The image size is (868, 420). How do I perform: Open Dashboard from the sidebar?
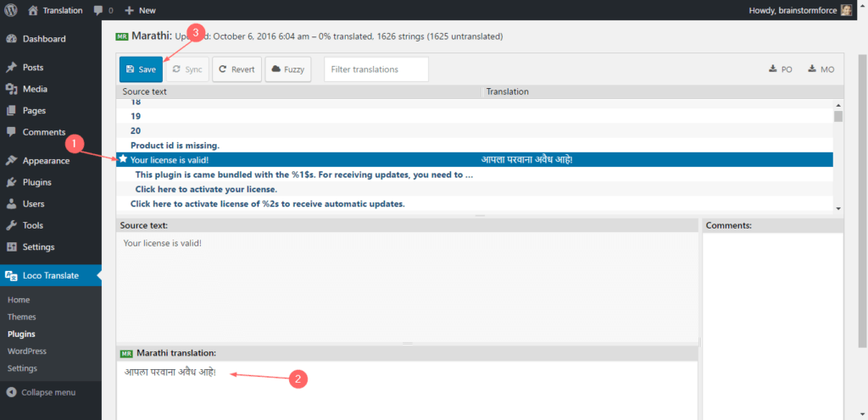point(43,39)
